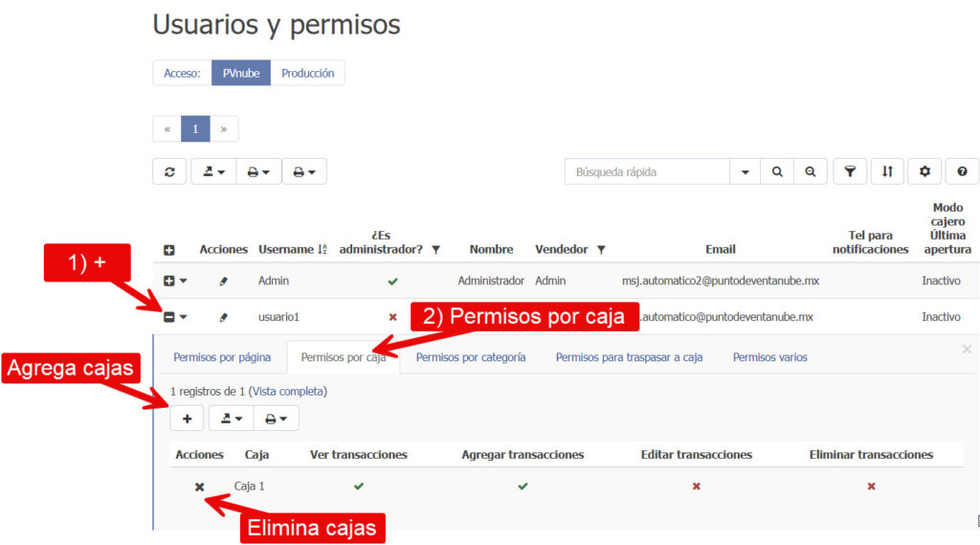Viewport: 980px width, 545px height.
Task: Focus the Búsqueda rápida search field
Action: pos(647,171)
